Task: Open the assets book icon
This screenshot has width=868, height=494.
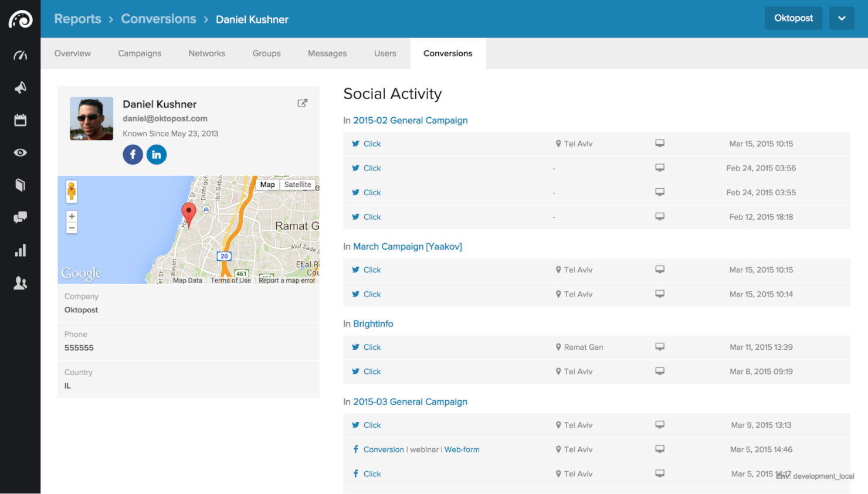Action: coord(20,185)
